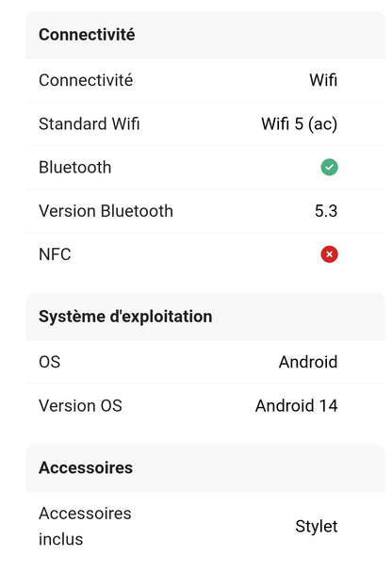The image size is (392, 572).
Task: Click the Accessoires inclus label
Action: (x=85, y=526)
